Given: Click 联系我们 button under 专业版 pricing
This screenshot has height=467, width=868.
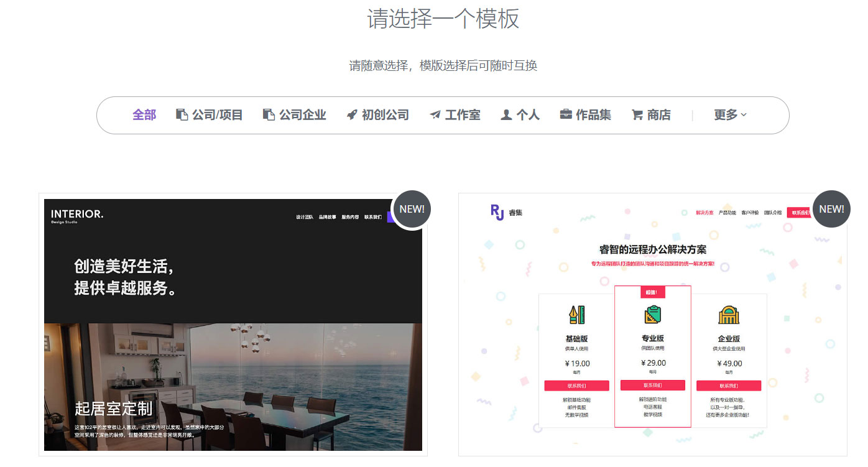Looking at the screenshot, I should pos(652,384).
